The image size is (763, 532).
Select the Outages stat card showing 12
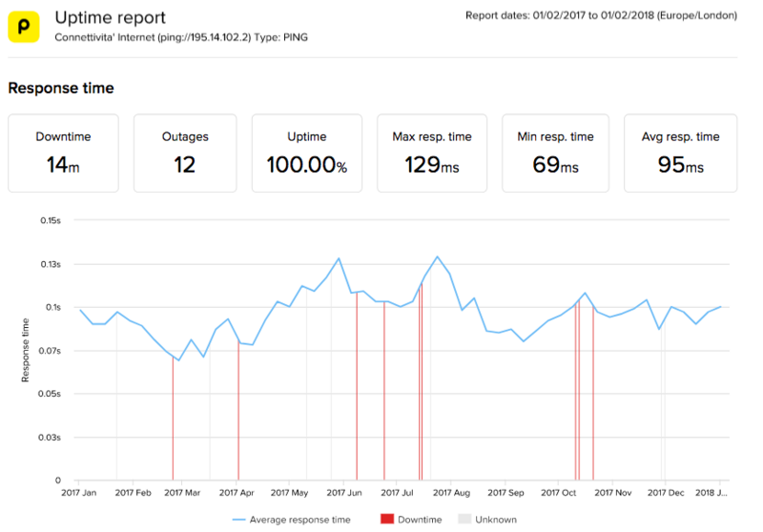pyautogui.click(x=184, y=153)
